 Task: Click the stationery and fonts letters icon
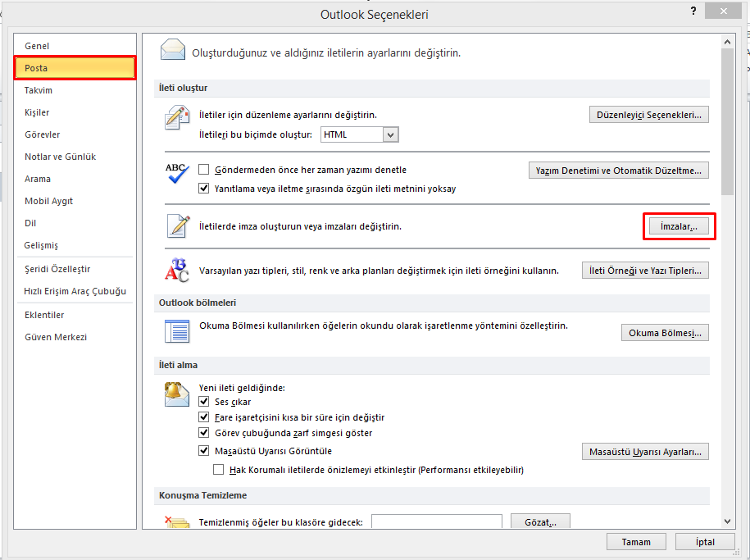177,271
